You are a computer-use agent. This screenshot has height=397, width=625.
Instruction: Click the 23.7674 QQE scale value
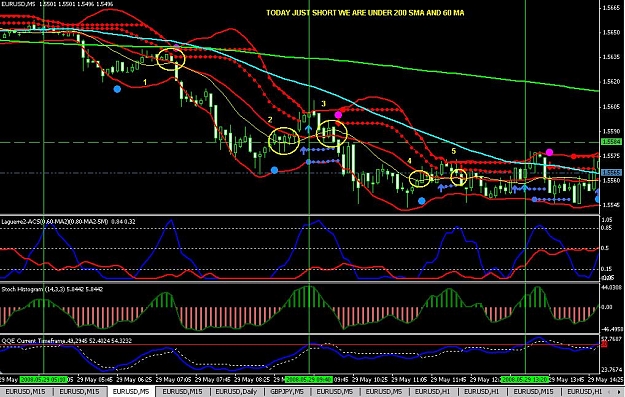(x=612, y=369)
